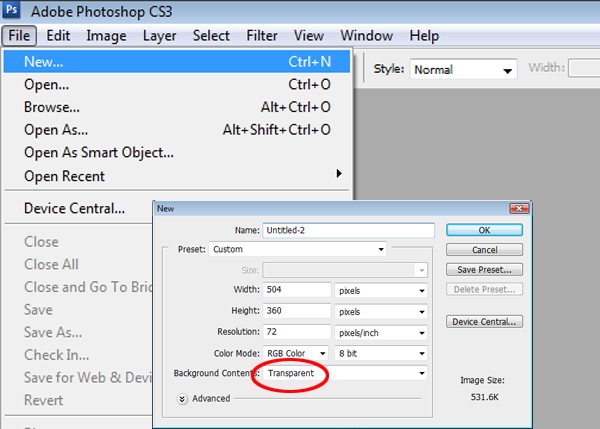
Task: Click the Photoshop Ps application icon
Action: [11, 9]
